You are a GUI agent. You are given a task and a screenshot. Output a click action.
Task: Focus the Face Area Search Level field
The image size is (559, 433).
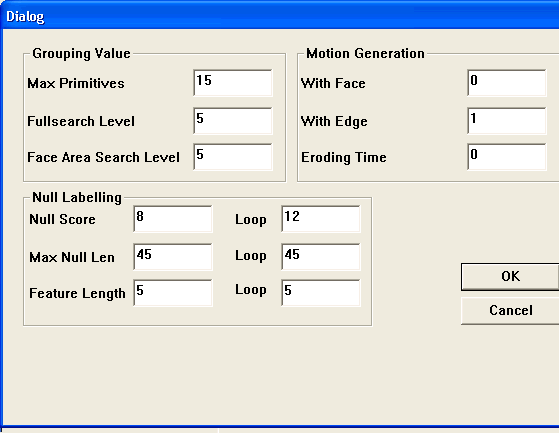coord(233,157)
